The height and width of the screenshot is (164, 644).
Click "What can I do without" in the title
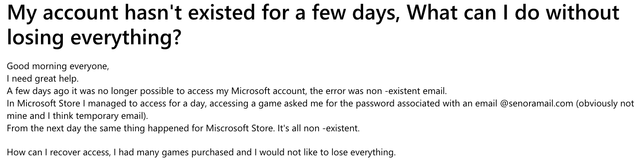click(x=513, y=14)
